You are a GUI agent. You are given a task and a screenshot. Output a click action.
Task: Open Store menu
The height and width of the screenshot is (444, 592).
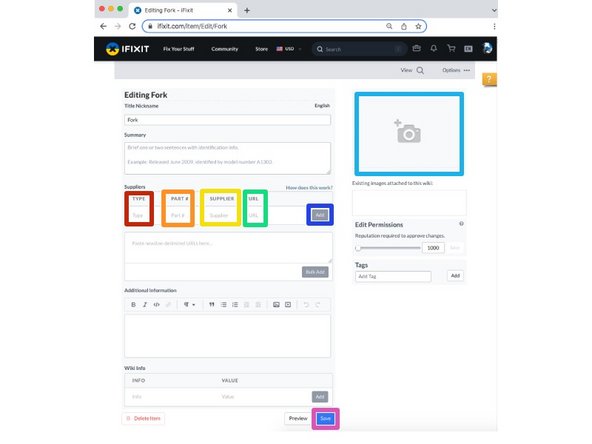(261, 49)
